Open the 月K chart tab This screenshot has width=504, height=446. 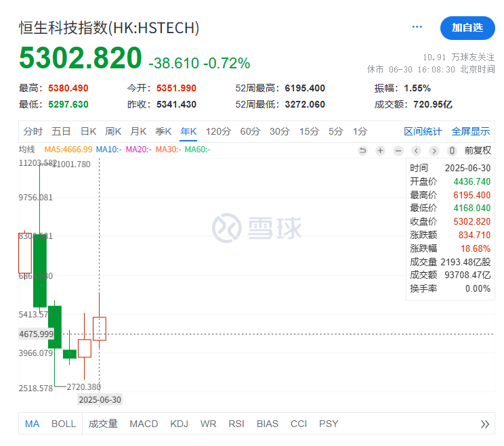138,131
